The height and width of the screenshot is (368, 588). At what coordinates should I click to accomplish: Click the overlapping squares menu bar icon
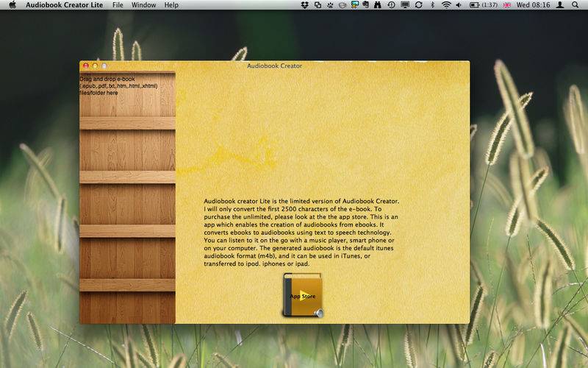click(x=318, y=5)
